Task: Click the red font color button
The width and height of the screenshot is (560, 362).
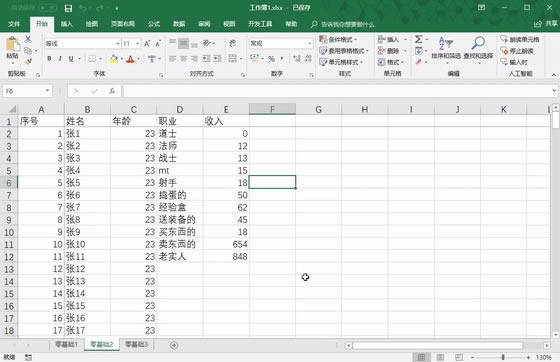Action: pos(130,59)
